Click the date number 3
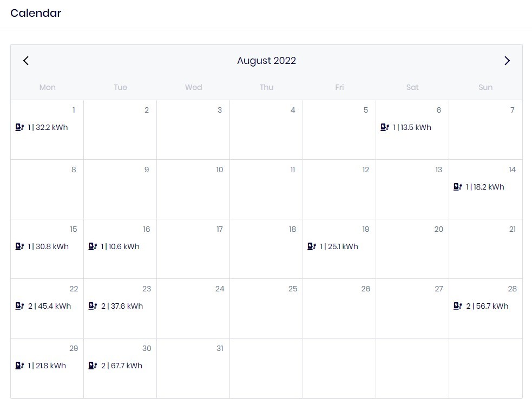 219,110
